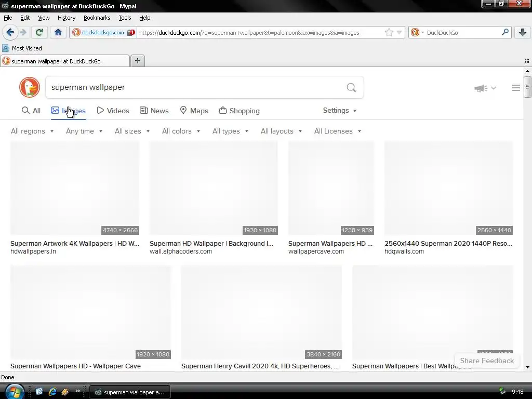Open the Edit menu
The image size is (532, 399).
point(25,18)
